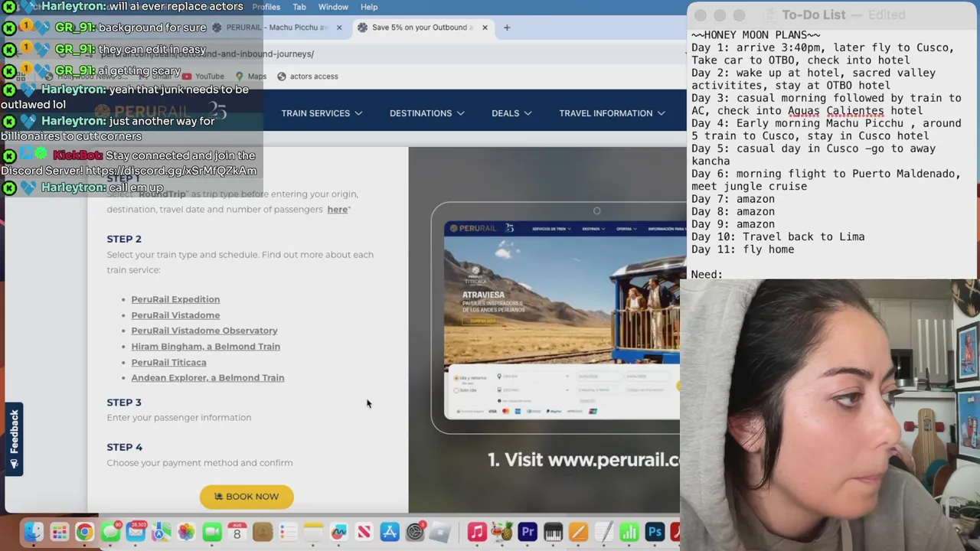Open Finder from the dock

click(x=34, y=532)
